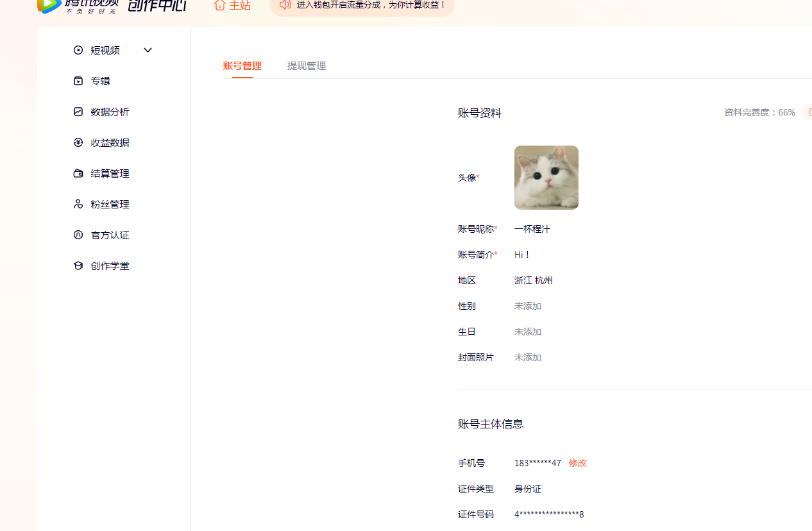Click 未添加 next to 性别
Image resolution: width=812 pixels, height=531 pixels.
[528, 306]
